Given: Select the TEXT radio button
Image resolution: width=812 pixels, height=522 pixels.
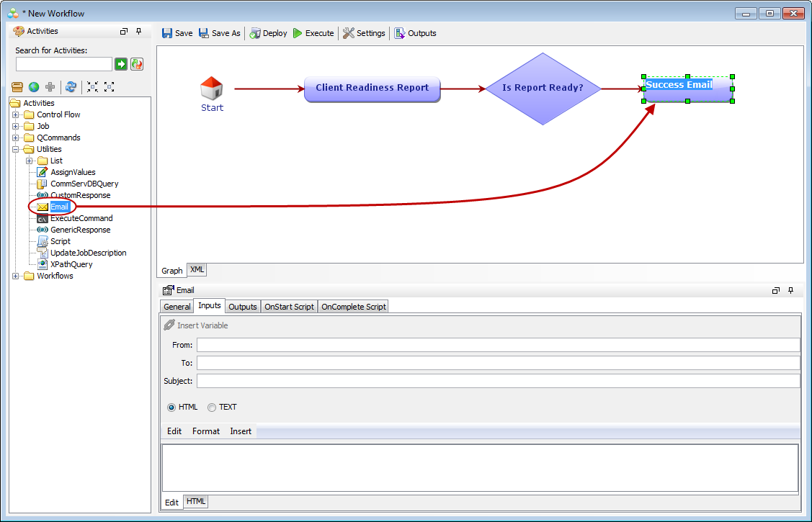Looking at the screenshot, I should 212,408.
